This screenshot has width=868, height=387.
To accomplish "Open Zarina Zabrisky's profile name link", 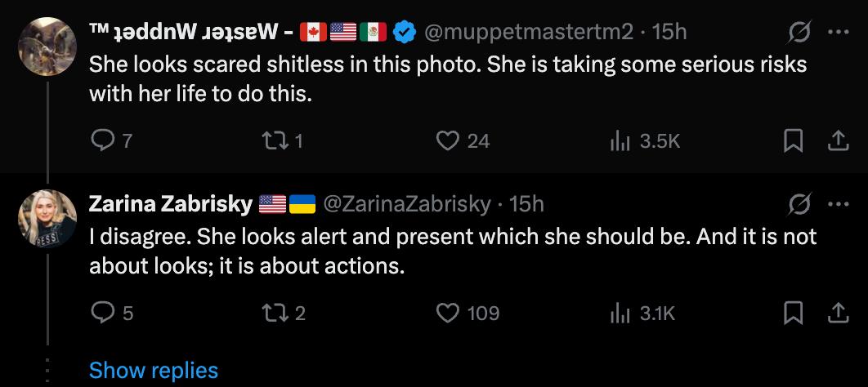I will coord(169,204).
